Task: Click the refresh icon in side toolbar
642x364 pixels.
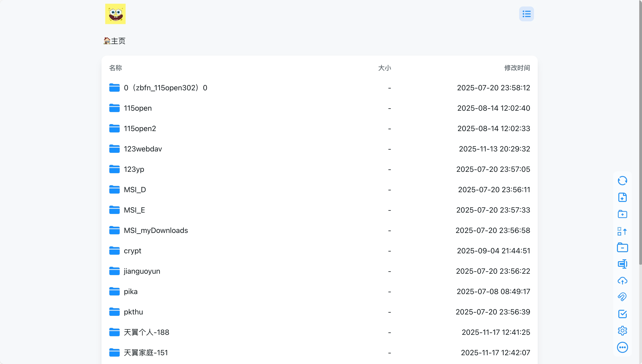Action: [x=622, y=181]
